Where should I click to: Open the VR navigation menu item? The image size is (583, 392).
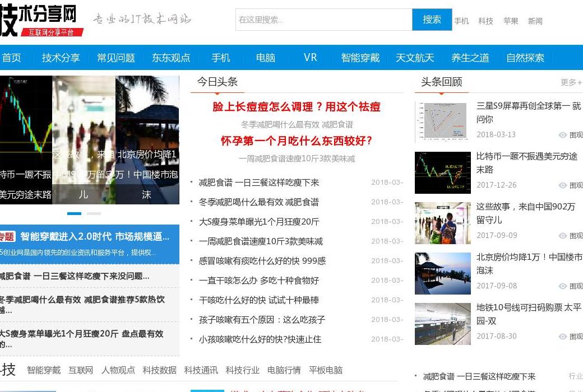point(310,58)
